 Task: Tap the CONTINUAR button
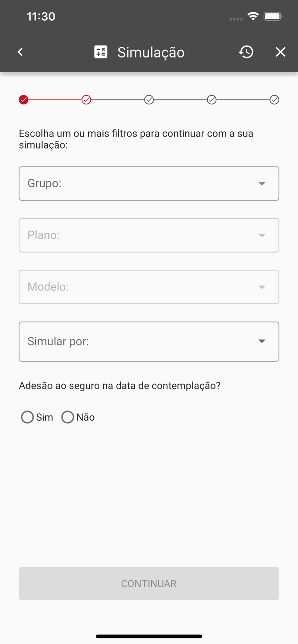[149, 583]
